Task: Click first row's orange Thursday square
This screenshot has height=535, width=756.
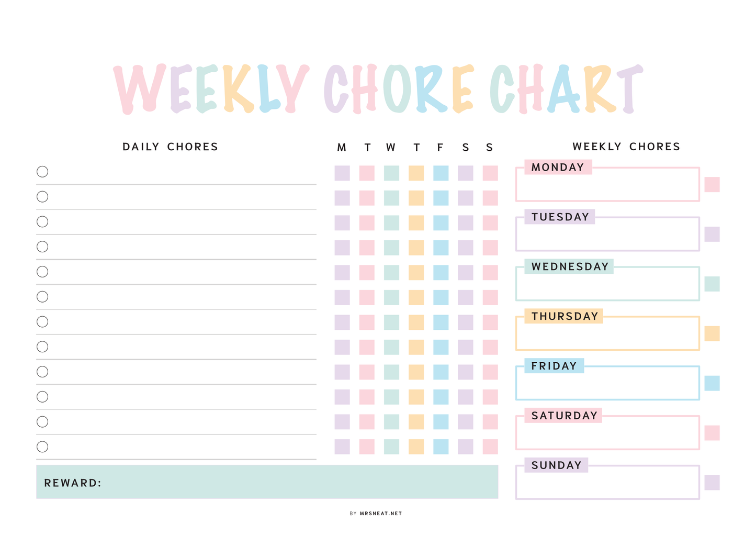Action: (x=416, y=173)
